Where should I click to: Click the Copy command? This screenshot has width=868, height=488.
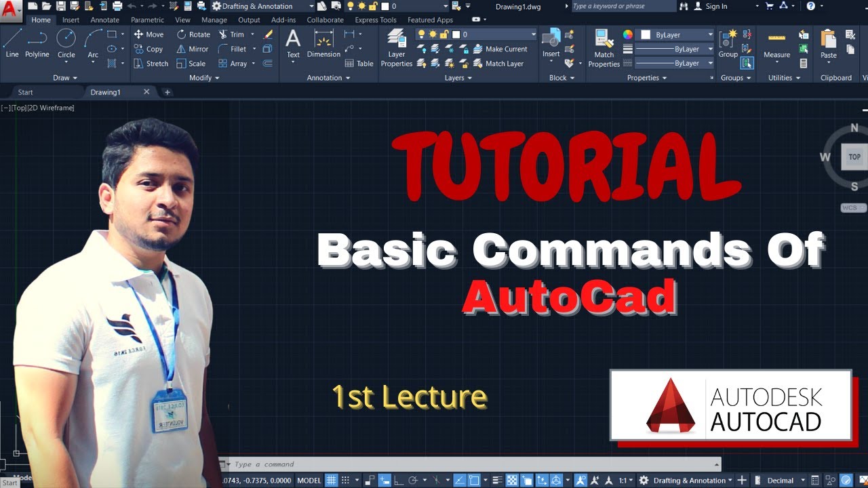[149, 49]
